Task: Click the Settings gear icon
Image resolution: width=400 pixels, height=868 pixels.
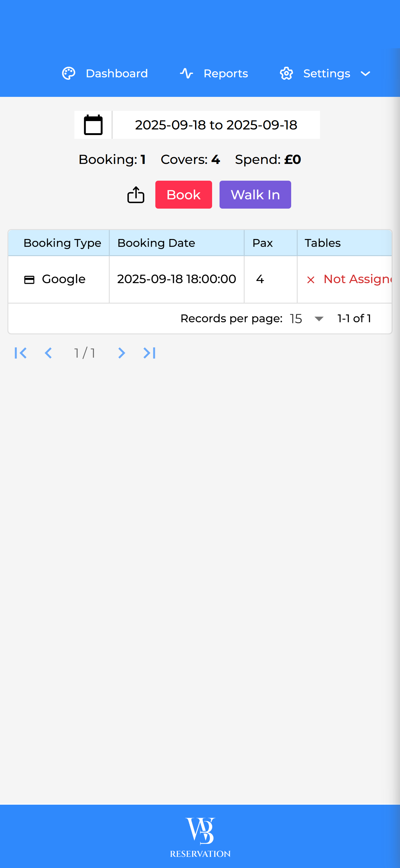Action: (x=286, y=74)
